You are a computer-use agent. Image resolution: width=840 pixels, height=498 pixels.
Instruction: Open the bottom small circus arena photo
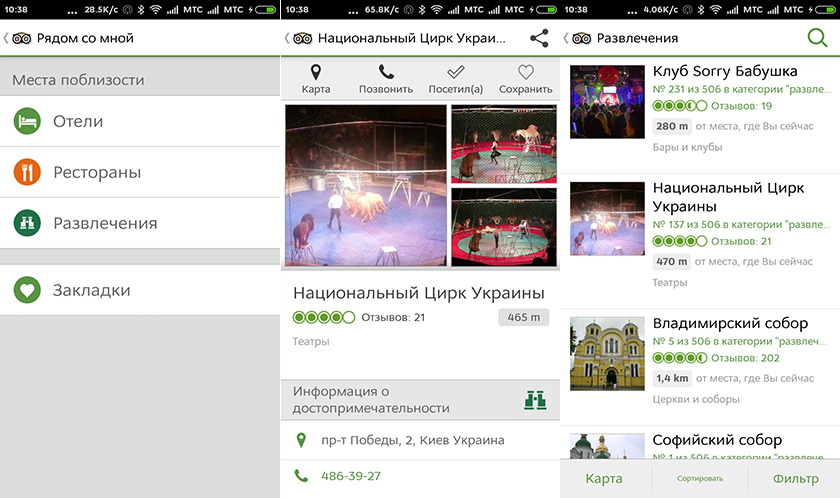[504, 227]
